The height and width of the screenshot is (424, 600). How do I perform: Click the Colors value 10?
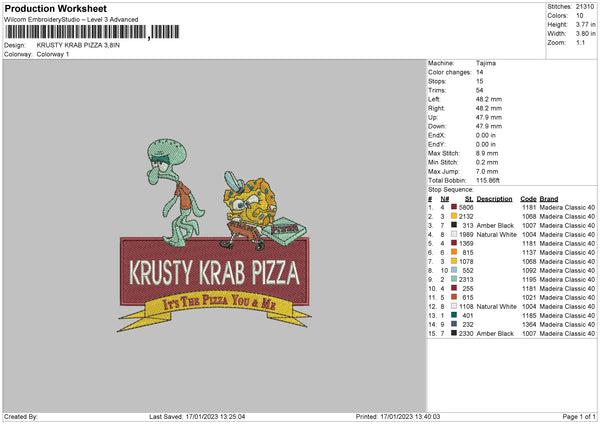(579, 16)
